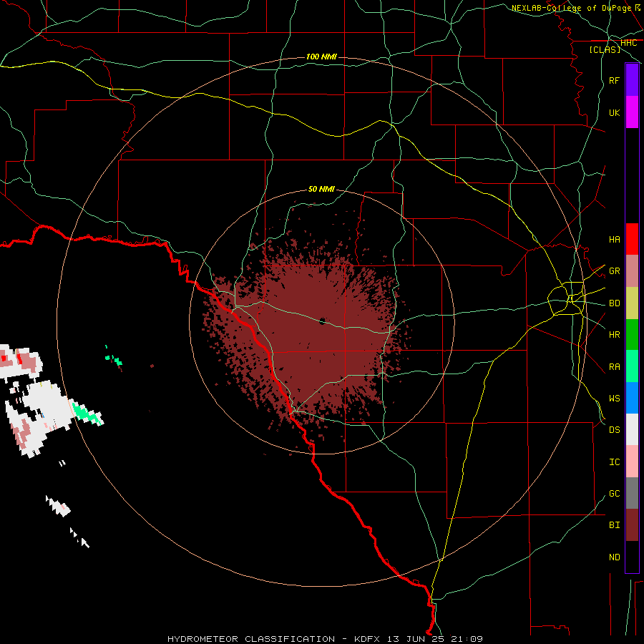Click the ND legend label
644x644 pixels.
point(614,557)
